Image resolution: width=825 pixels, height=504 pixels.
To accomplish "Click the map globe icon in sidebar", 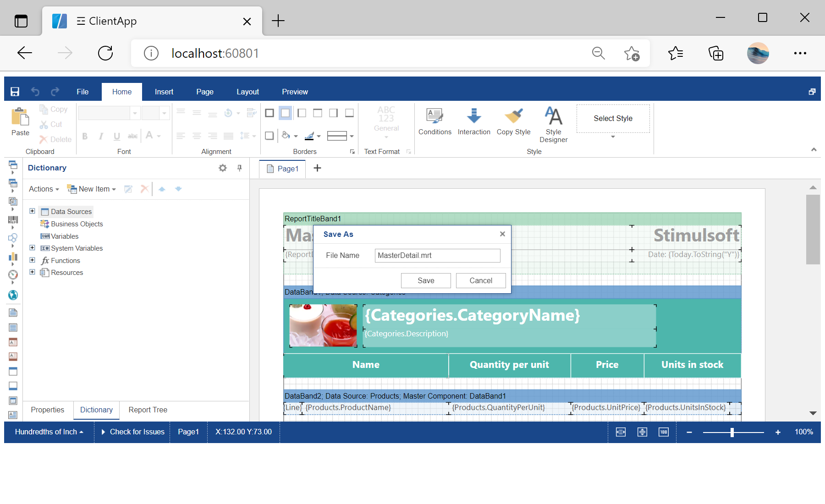I will coord(13,295).
